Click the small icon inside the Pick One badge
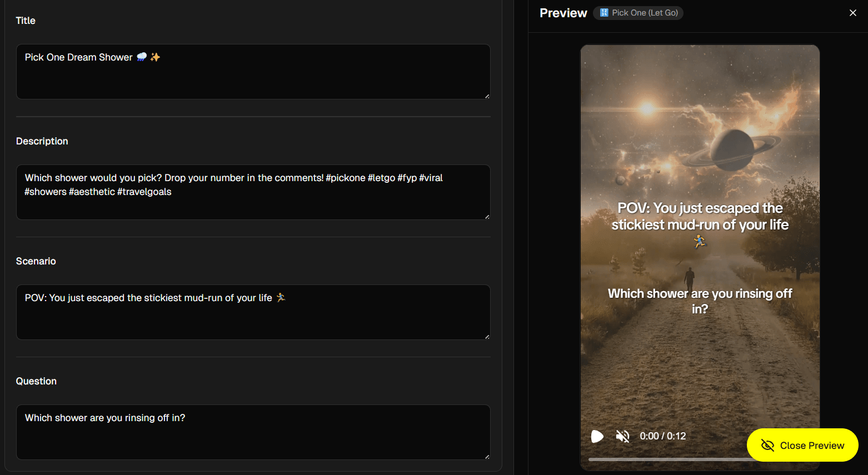868x475 pixels. point(604,13)
